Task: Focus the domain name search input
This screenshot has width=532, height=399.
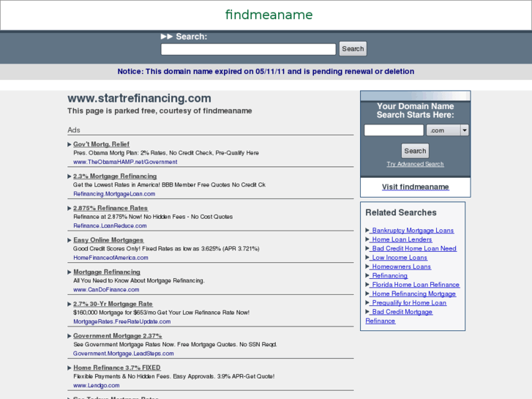Action: pyautogui.click(x=394, y=130)
